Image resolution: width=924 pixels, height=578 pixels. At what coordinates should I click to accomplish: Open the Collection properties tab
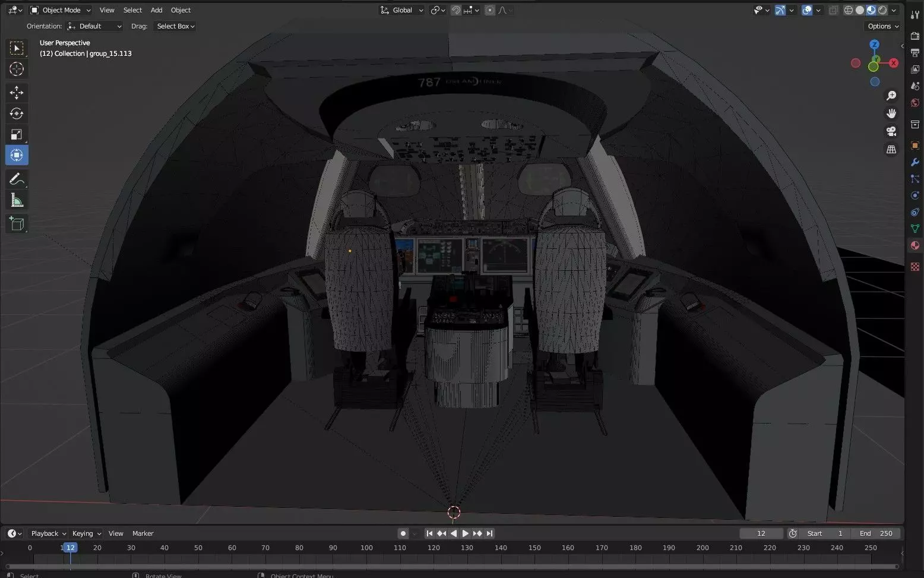(915, 124)
